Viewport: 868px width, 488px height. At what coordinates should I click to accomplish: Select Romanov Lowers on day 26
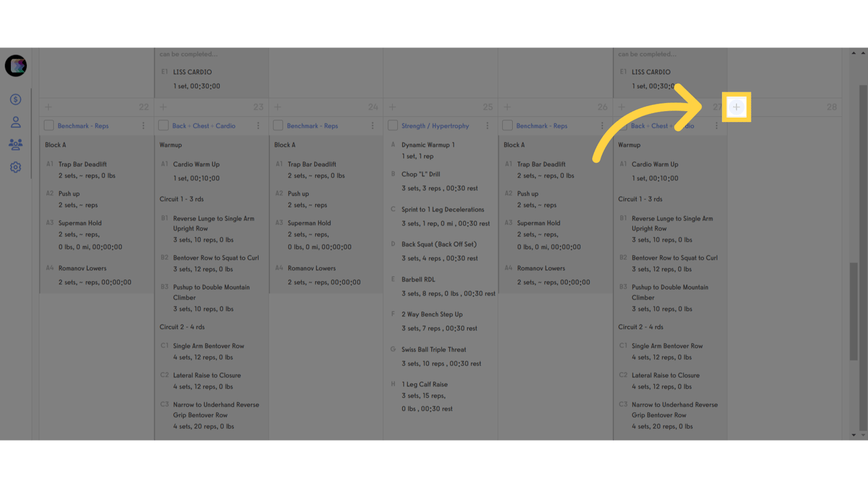pos(541,268)
